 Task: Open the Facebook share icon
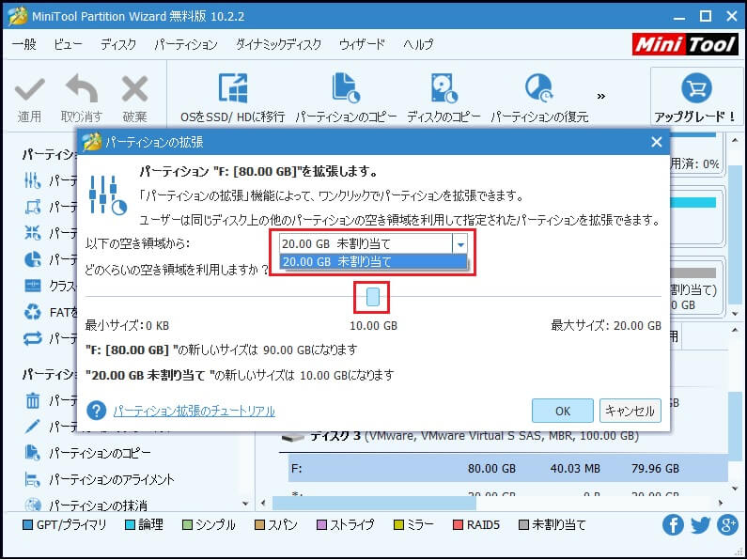click(673, 525)
